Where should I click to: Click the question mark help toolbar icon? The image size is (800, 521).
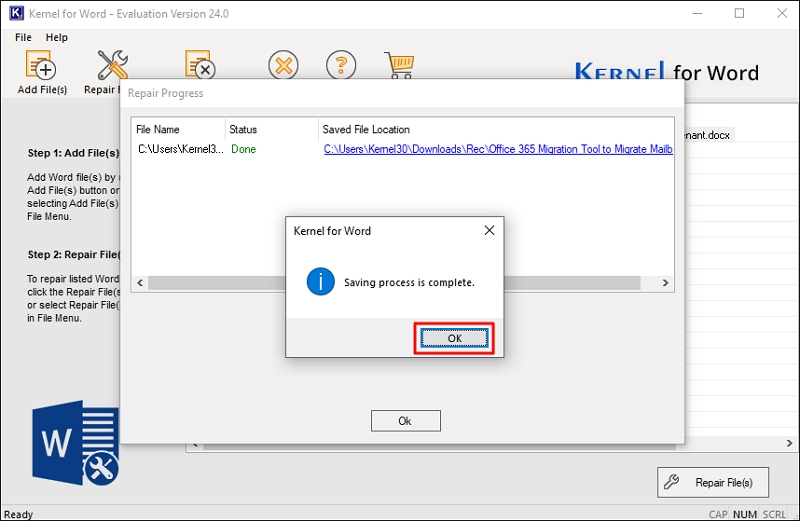point(341,65)
